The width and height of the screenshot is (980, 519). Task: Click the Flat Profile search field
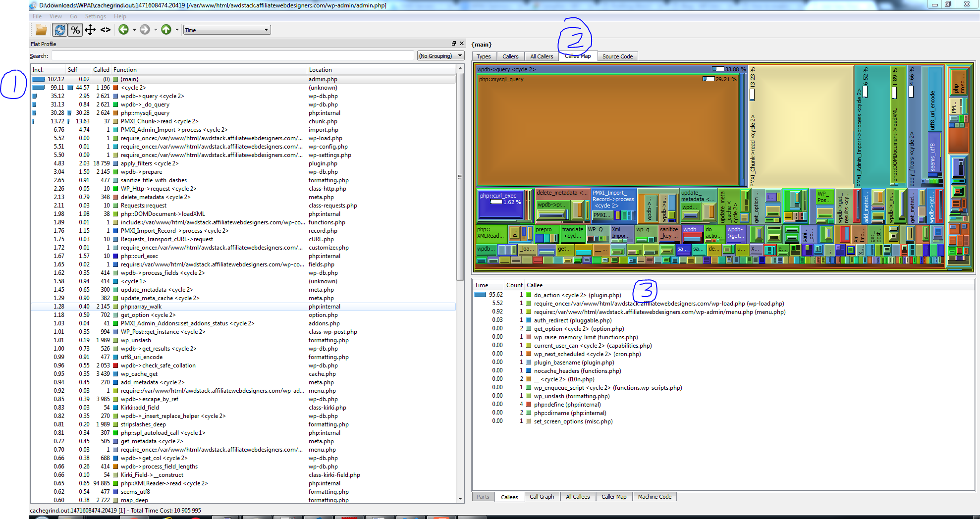click(232, 56)
